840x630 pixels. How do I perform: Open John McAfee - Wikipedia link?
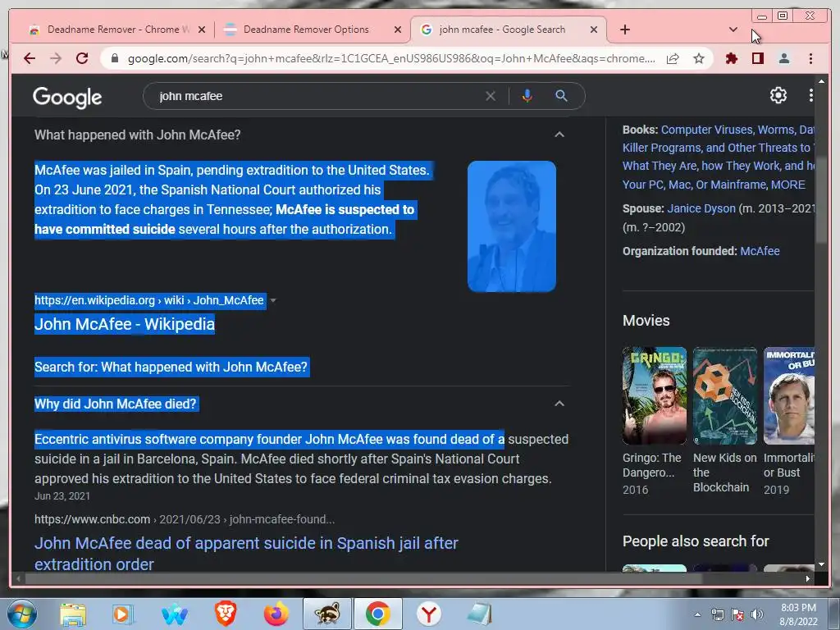tap(125, 324)
